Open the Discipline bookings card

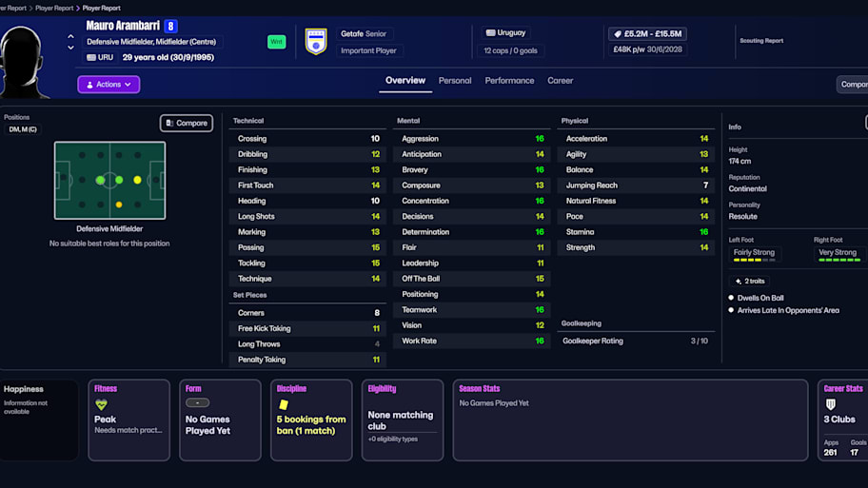[x=311, y=420]
